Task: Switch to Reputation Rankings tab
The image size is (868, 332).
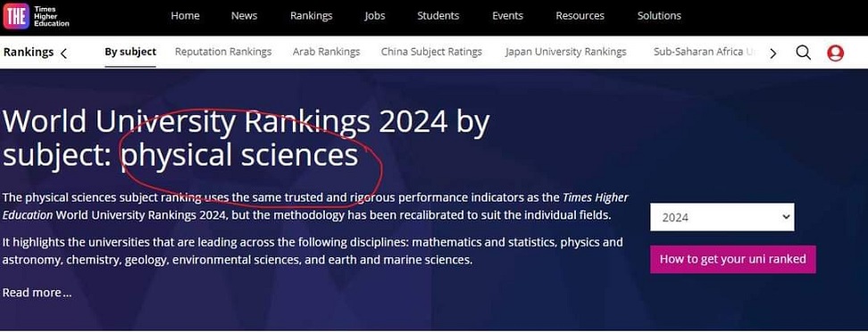Action: [x=223, y=52]
